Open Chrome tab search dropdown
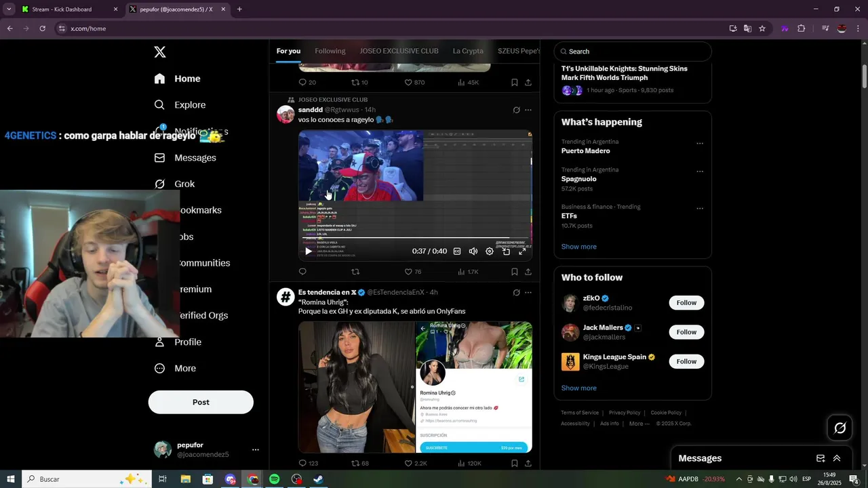This screenshot has width=868, height=488. click(x=9, y=9)
